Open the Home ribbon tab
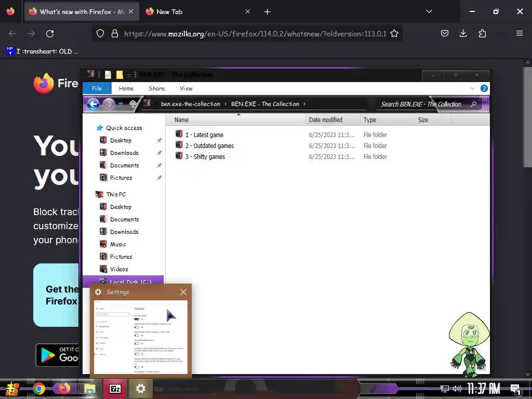532x399 pixels. 126,88
